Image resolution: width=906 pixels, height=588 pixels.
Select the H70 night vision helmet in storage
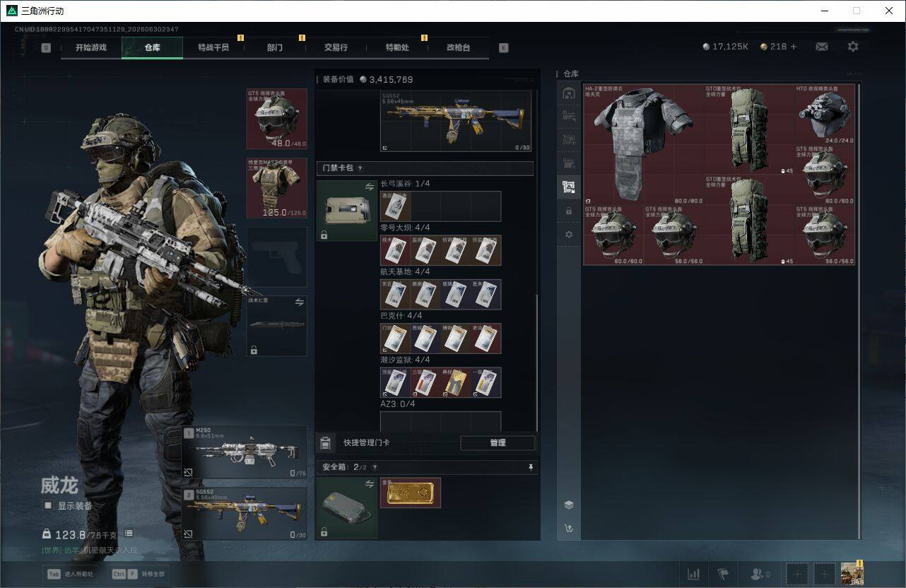[825, 114]
